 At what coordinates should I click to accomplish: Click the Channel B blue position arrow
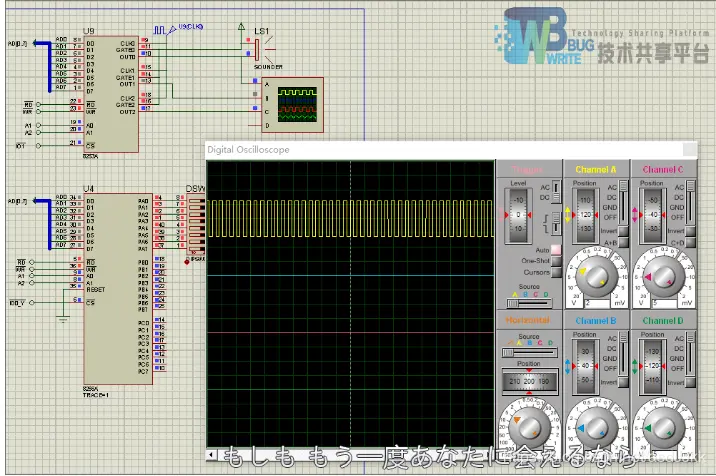coord(568,366)
